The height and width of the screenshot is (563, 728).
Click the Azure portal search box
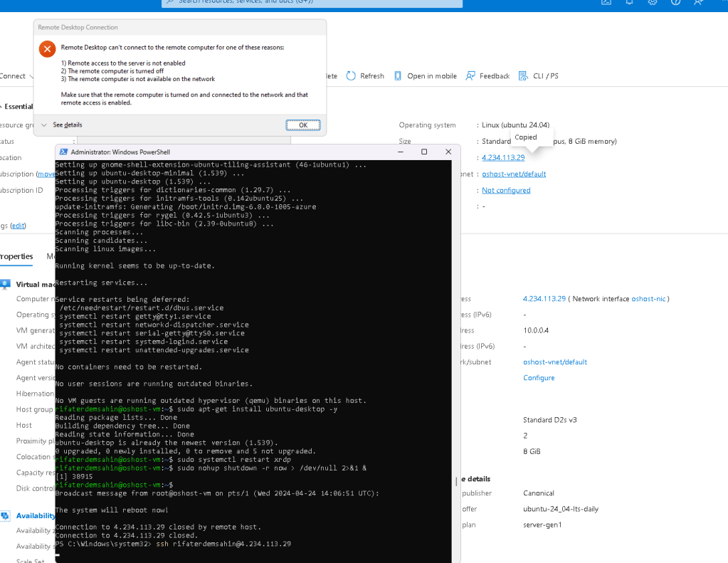point(312,3)
